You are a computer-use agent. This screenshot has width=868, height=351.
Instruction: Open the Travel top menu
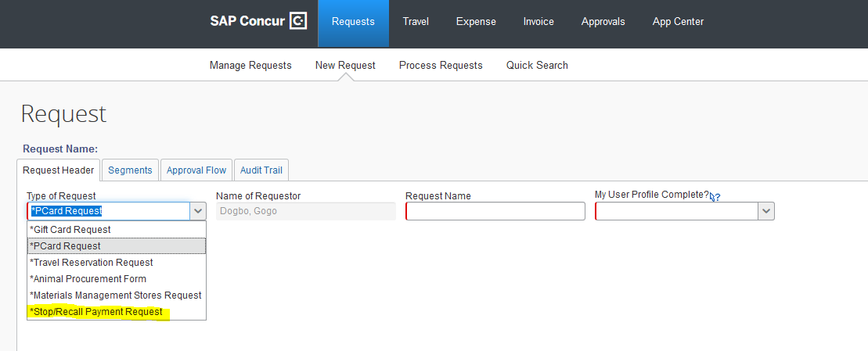(416, 22)
